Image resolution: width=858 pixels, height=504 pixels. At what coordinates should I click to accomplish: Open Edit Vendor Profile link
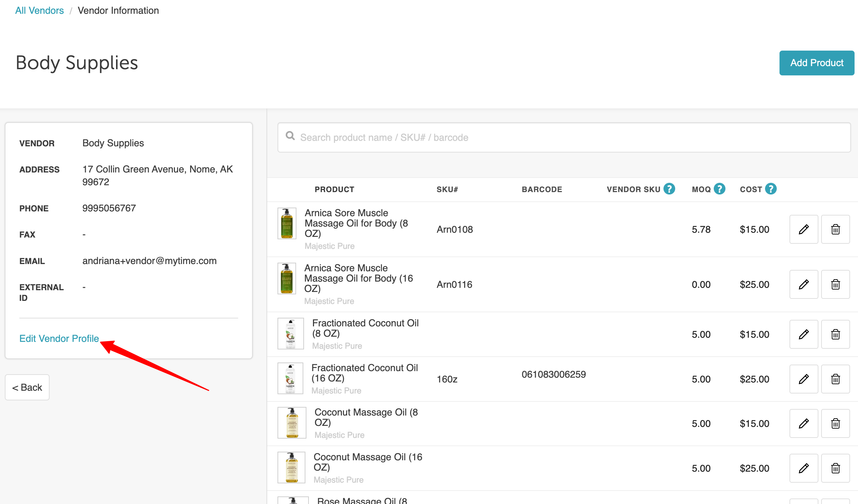59,338
